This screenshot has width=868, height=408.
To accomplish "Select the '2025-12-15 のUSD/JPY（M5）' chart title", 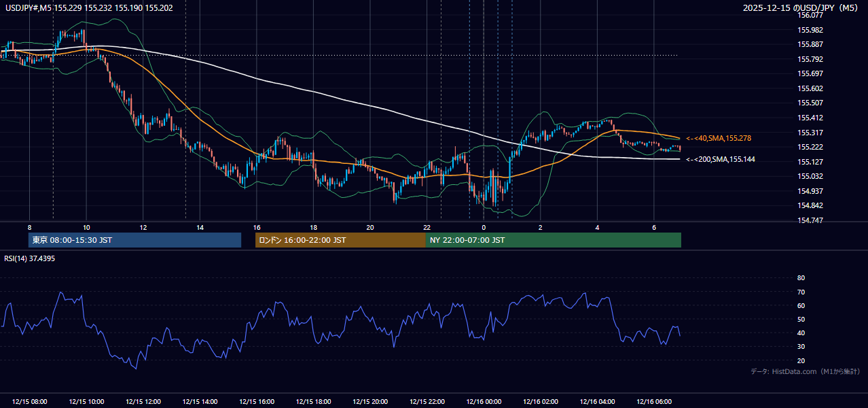I will 801,7.
